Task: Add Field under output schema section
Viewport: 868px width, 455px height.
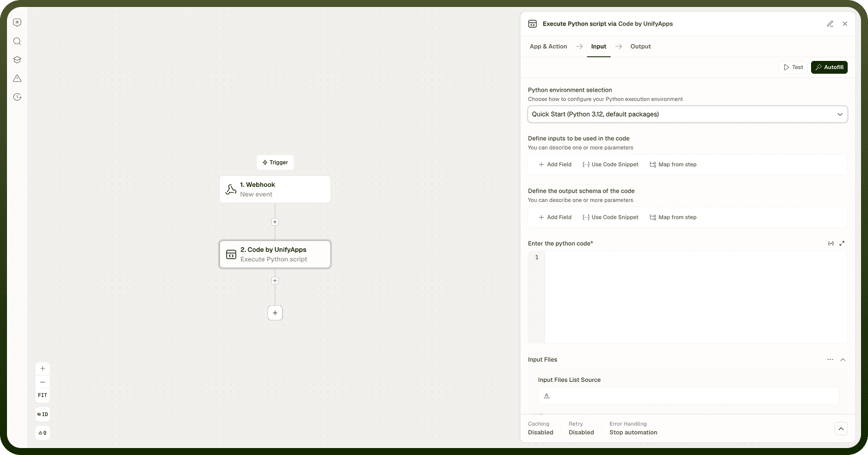Action: coord(555,218)
